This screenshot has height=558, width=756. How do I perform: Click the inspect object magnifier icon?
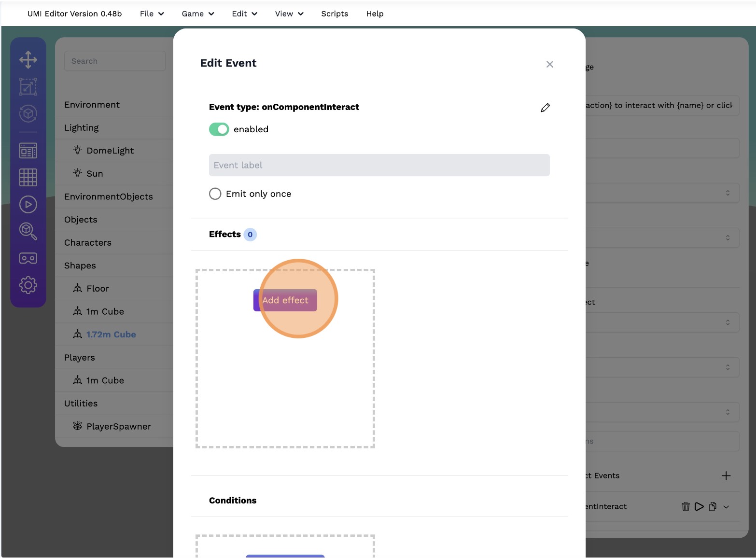tap(28, 231)
